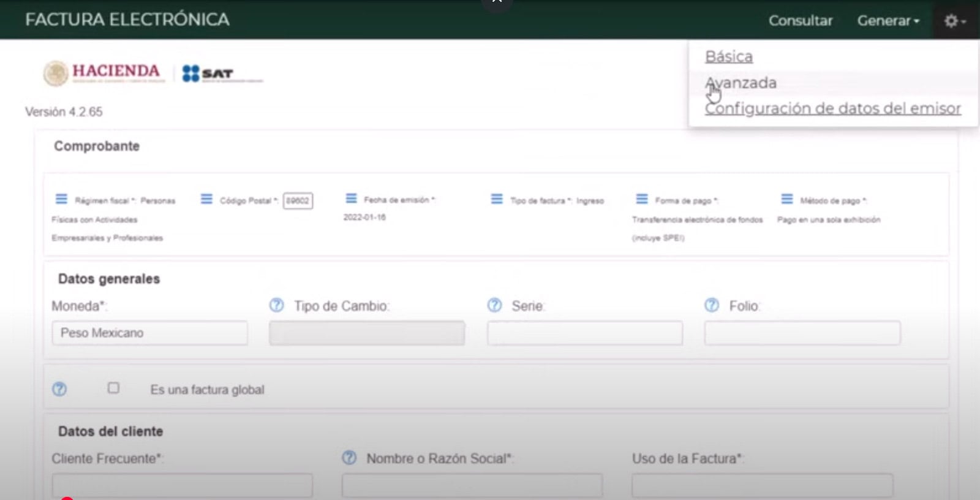980x500 pixels.
Task: Select Básica from the settings menu
Action: coord(729,56)
